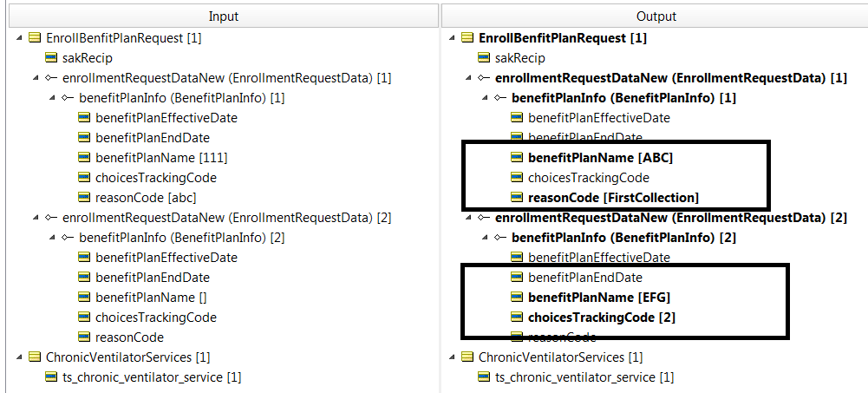The height and width of the screenshot is (393, 868).
Task: Collapse Output benefitPlanInfo [2] node
Action: pyautogui.click(x=486, y=238)
